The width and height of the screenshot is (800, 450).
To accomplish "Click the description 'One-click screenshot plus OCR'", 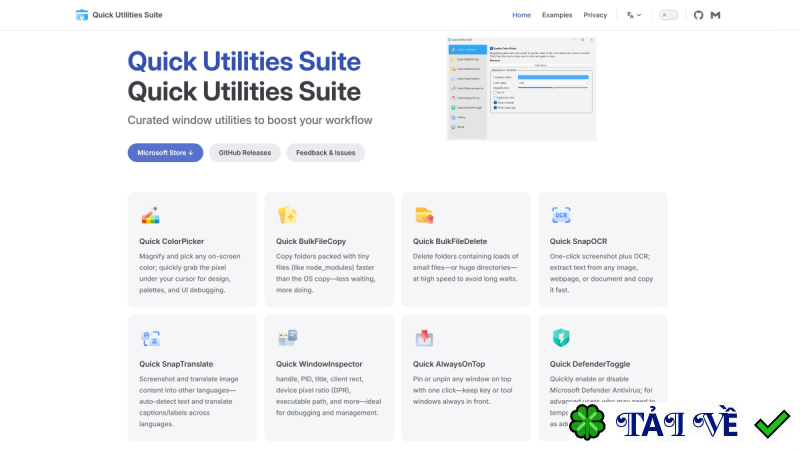I will point(601,273).
